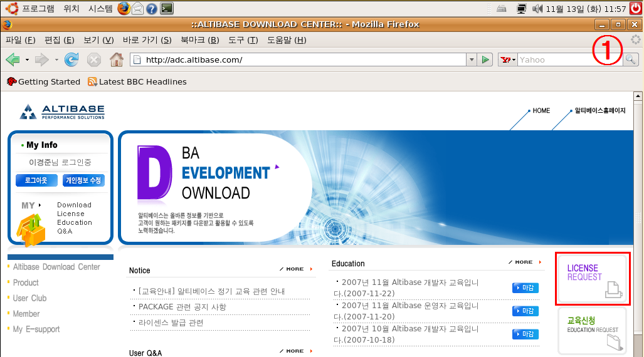Image resolution: width=644 pixels, height=357 pixels.
Task: Open the 편집 (E) menu
Action: click(x=60, y=40)
